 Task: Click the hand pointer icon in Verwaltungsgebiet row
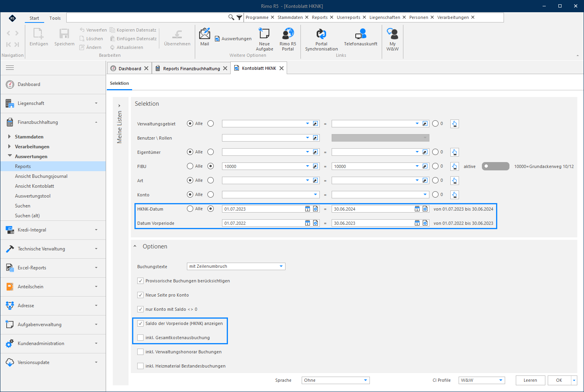tap(455, 124)
